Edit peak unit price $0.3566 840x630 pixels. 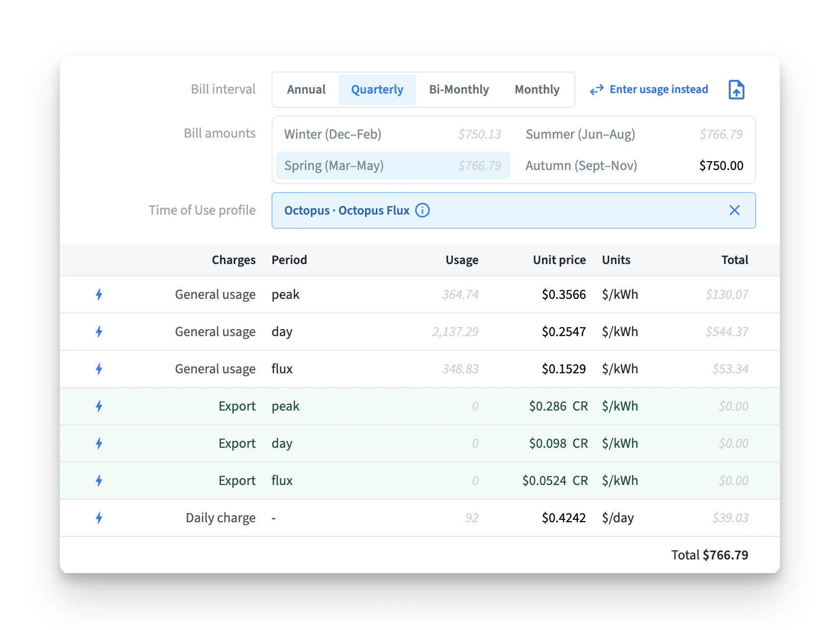coord(564,294)
